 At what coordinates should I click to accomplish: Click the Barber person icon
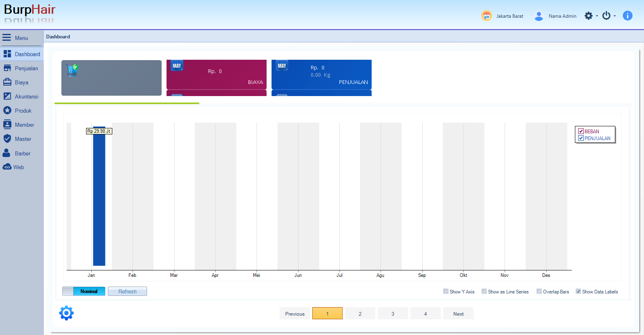coord(6,153)
